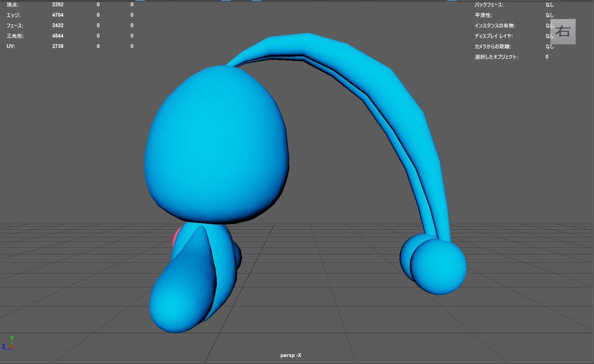This screenshot has width=594, height=364.
Task: Click the なし value beside バックフェース
Action: (550, 4)
